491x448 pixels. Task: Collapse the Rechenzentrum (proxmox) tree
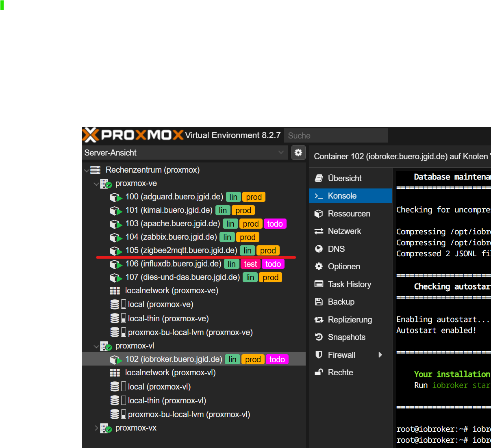point(86,170)
